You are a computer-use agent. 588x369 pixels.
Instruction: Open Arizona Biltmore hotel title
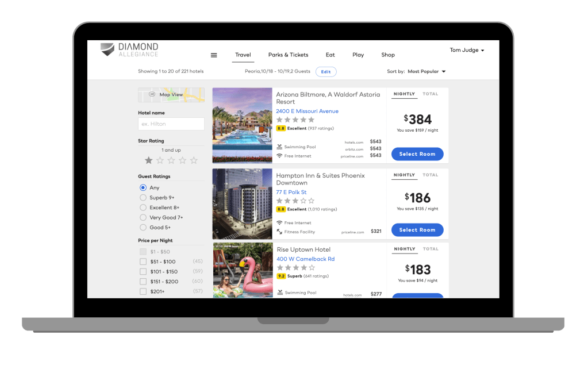click(328, 98)
